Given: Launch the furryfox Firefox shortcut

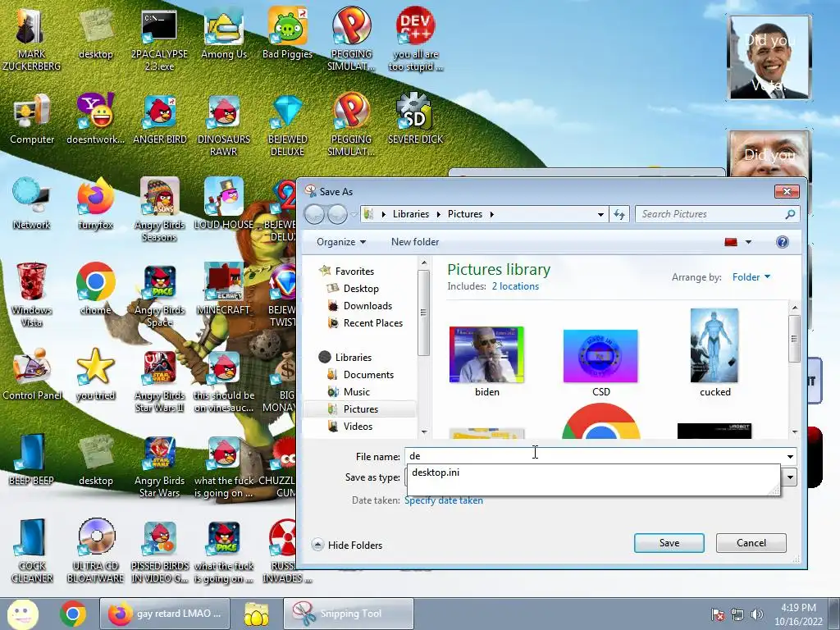Looking at the screenshot, I should tap(96, 204).
